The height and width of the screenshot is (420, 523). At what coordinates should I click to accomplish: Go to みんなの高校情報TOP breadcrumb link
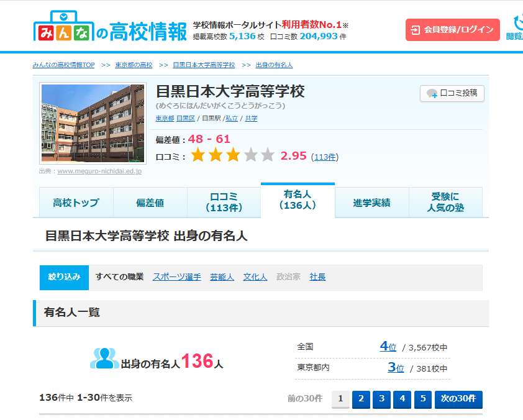(64, 65)
